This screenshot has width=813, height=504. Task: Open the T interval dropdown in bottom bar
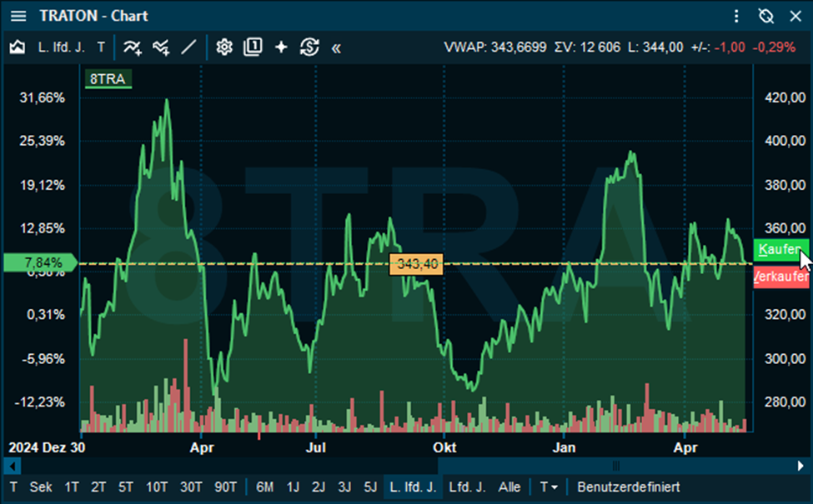pyautogui.click(x=548, y=487)
